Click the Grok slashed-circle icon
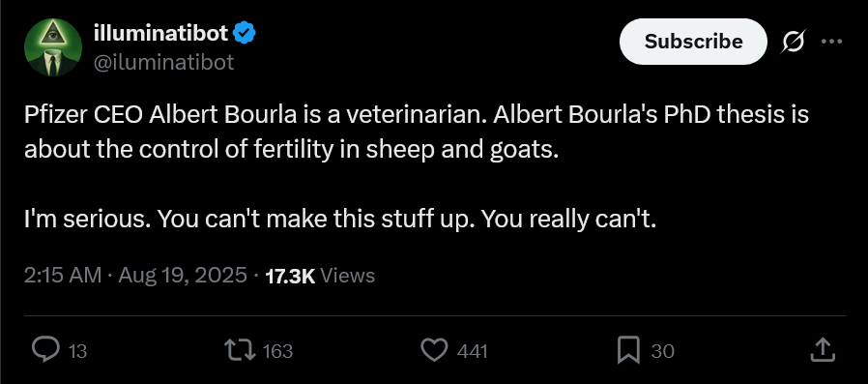 [x=793, y=42]
